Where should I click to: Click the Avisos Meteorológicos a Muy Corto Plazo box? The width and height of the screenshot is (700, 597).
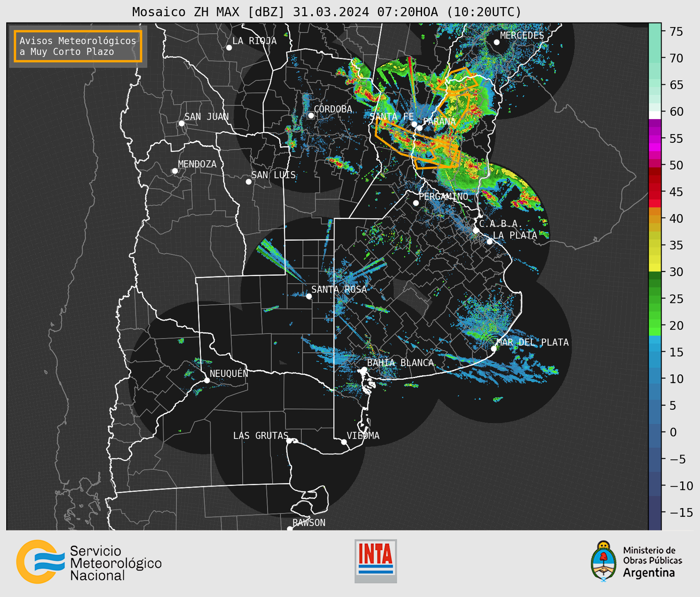pyautogui.click(x=78, y=46)
